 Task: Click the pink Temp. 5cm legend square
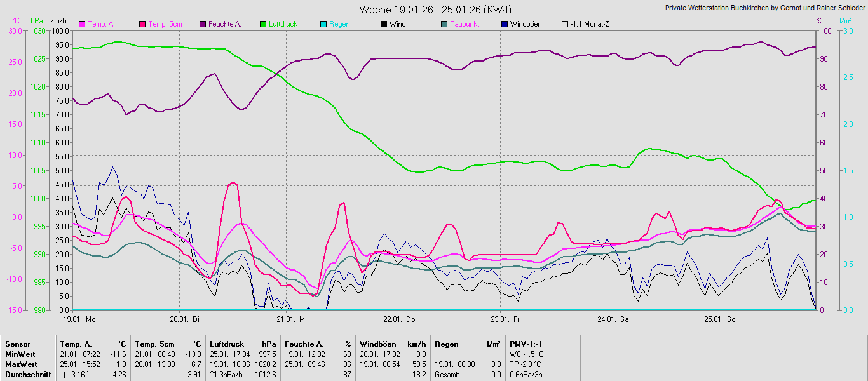pos(142,24)
